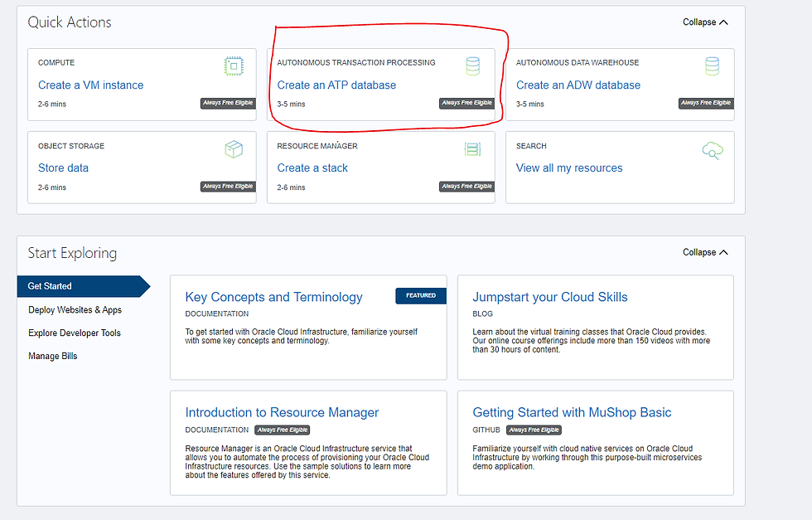The width and height of the screenshot is (812, 520).
Task: Click the ADW database cylinder icon
Action: tap(712, 66)
